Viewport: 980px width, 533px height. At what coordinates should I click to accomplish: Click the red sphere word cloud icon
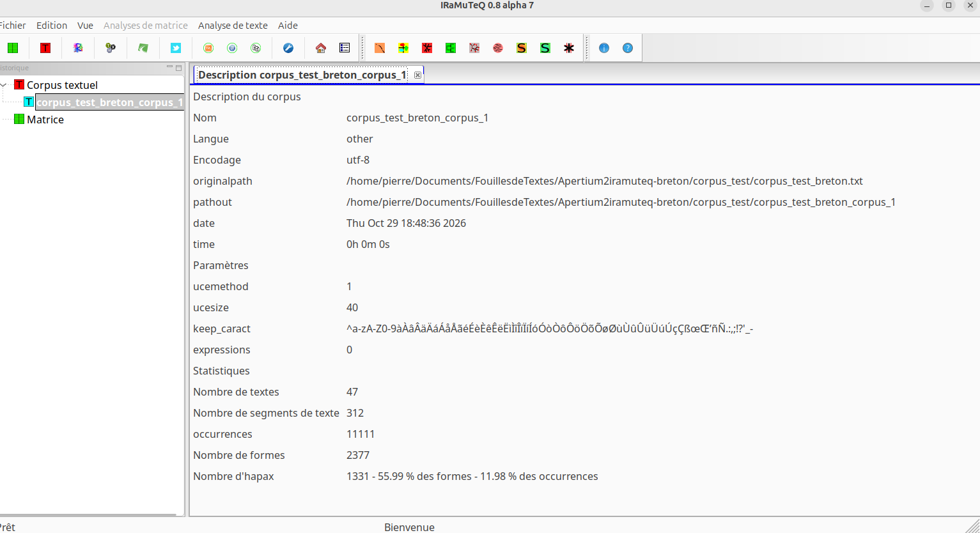pyautogui.click(x=498, y=48)
